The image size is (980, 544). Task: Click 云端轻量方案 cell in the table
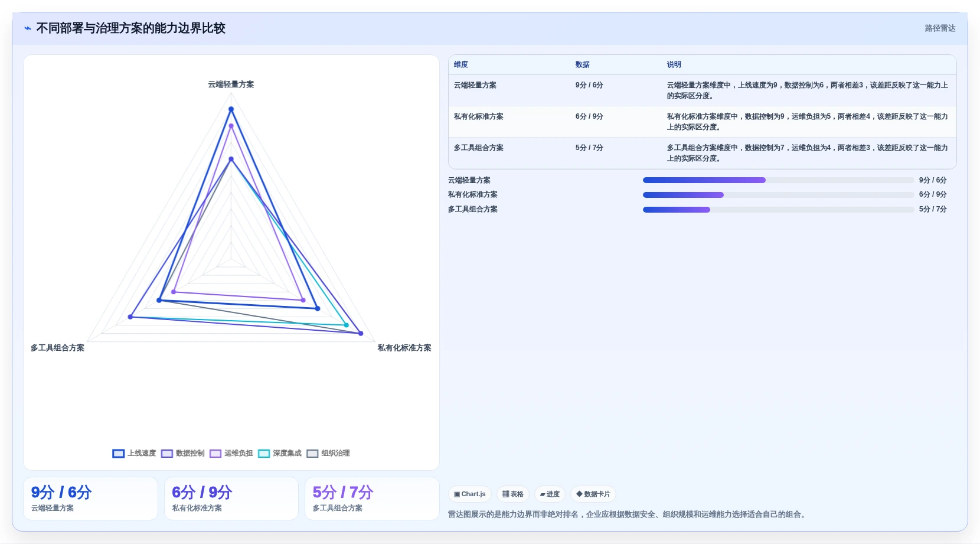click(x=475, y=85)
